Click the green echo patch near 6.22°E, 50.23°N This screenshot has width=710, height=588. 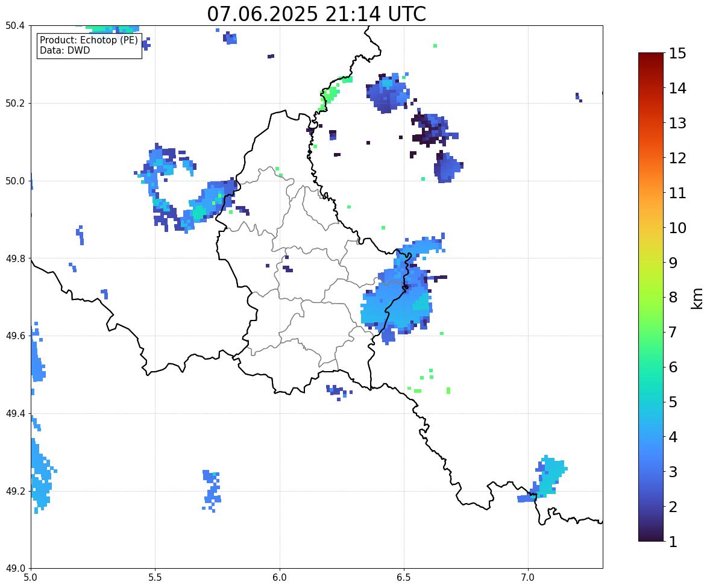pos(330,95)
